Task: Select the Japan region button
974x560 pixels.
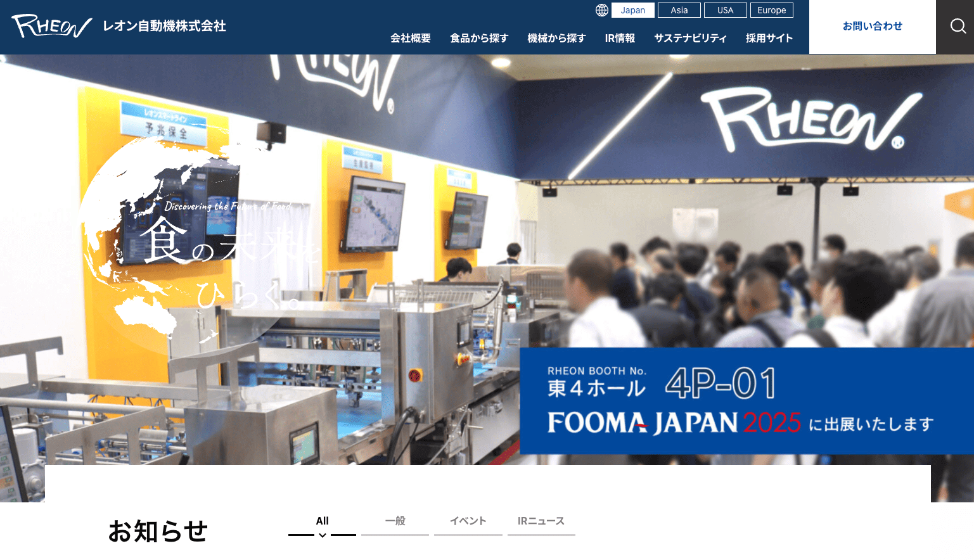Action: 633,10
